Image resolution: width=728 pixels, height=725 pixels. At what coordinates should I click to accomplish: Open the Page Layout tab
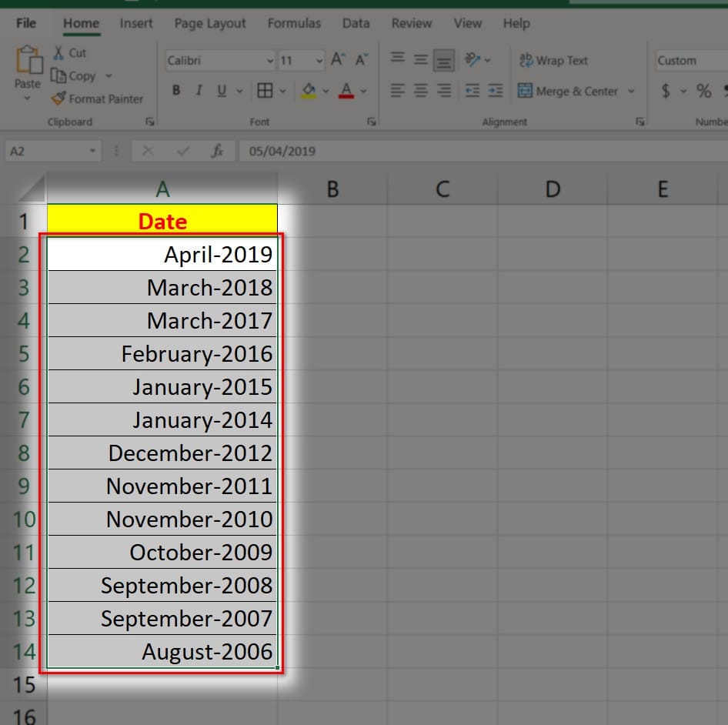[209, 23]
